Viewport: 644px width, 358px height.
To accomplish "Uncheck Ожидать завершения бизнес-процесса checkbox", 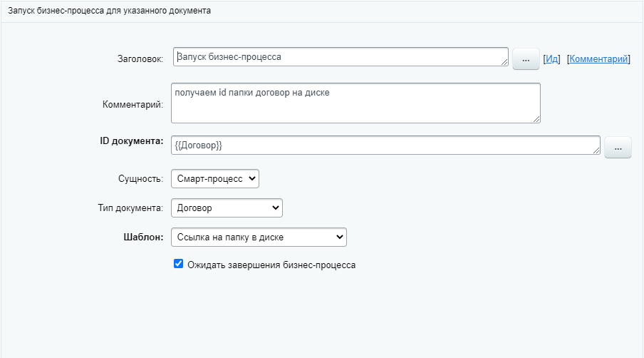I will [179, 264].
